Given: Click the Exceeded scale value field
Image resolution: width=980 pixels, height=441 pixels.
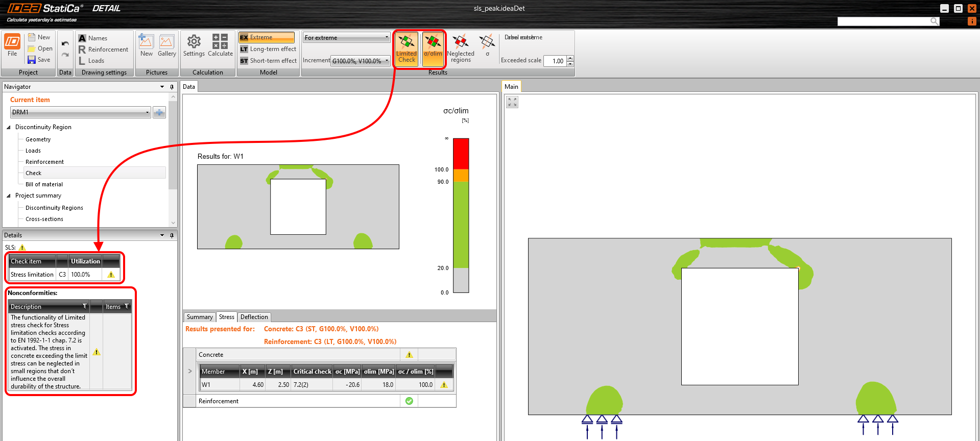Looking at the screenshot, I should coord(555,61).
